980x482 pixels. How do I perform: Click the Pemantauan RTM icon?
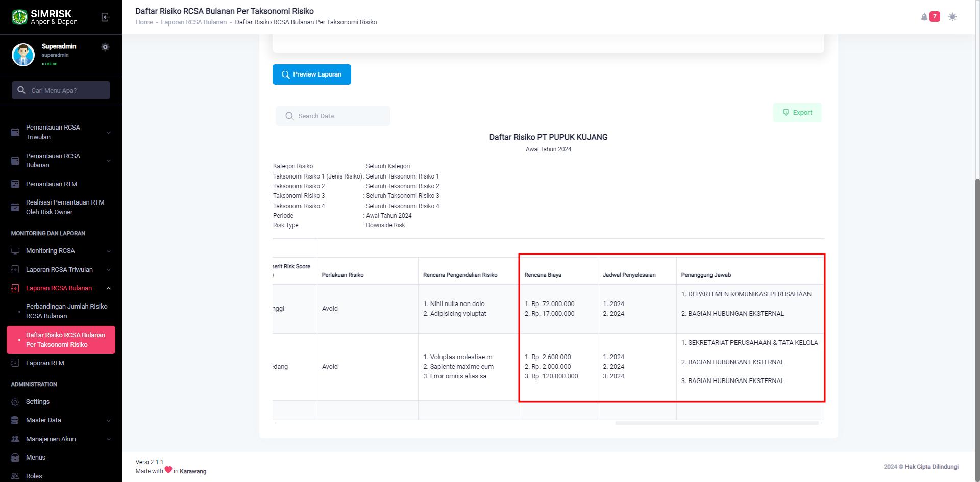coord(15,184)
